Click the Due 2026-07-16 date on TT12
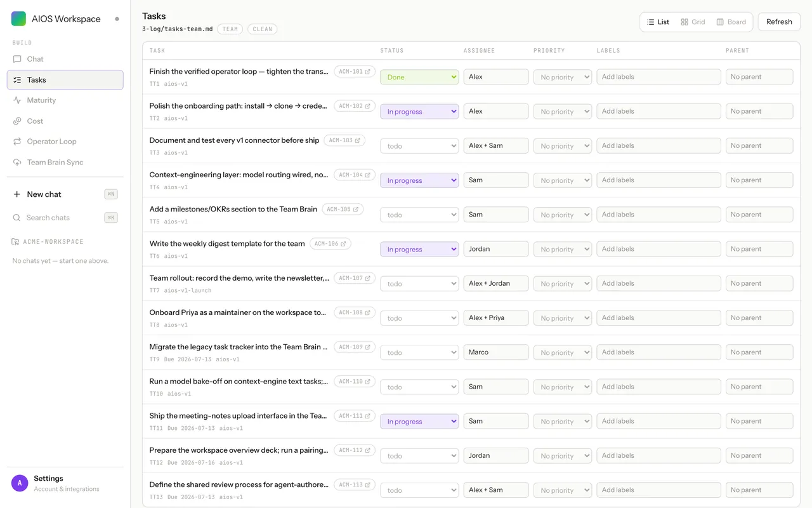 click(x=191, y=463)
